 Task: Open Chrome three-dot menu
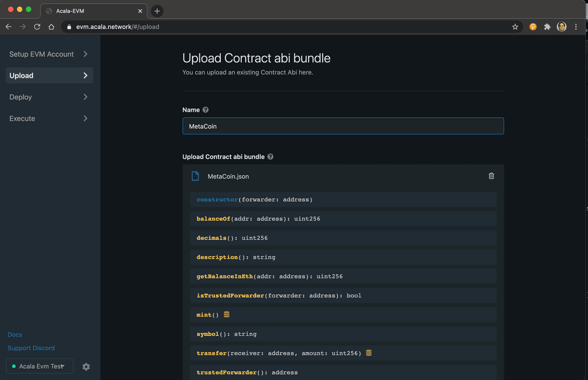click(576, 27)
